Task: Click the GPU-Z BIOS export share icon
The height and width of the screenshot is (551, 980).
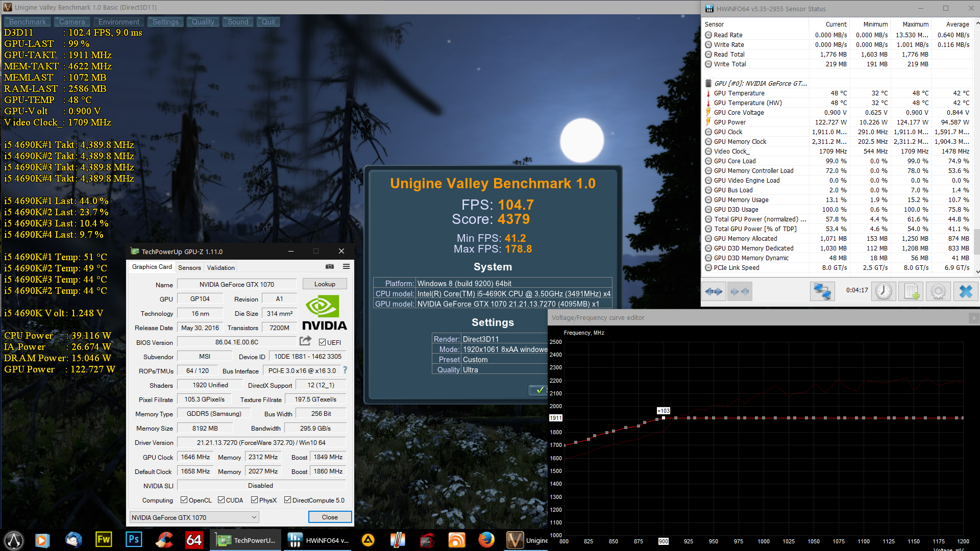Action: pos(305,341)
